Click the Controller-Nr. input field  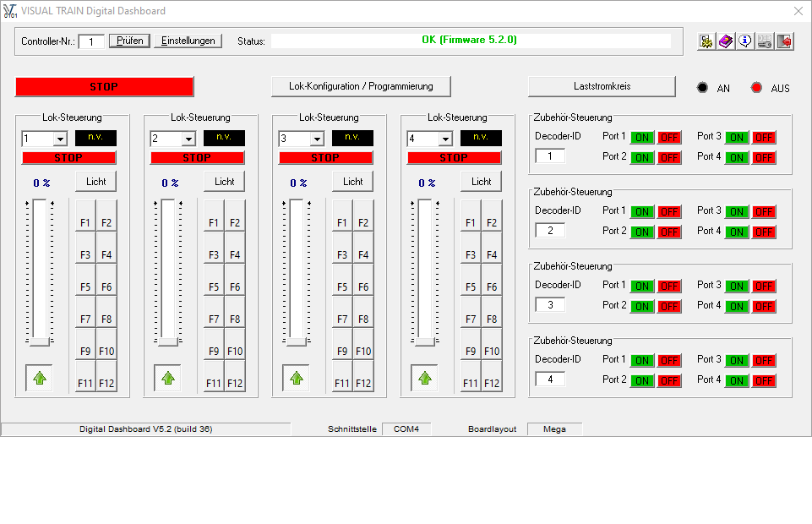[x=91, y=41]
